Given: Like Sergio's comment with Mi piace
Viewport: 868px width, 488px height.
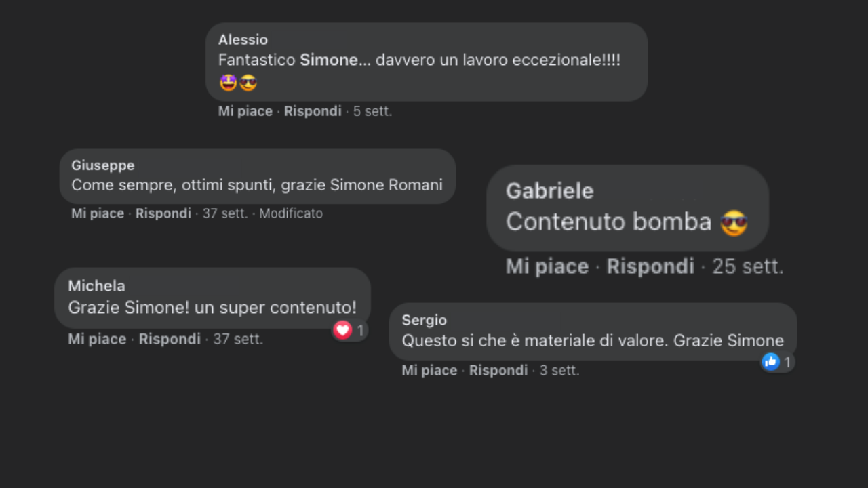Looking at the screenshot, I should (429, 370).
